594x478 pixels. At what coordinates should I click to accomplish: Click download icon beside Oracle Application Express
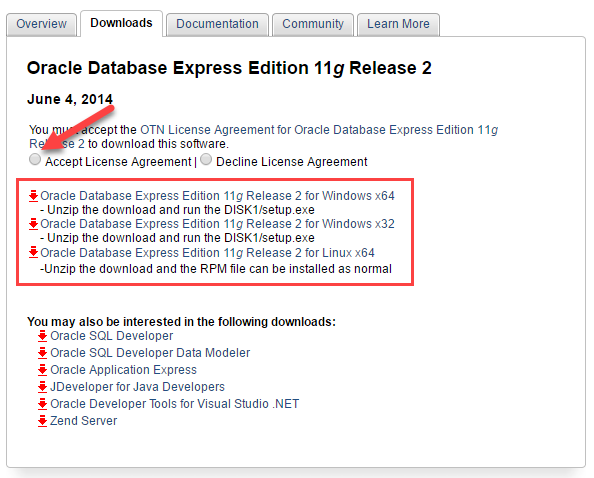click(x=42, y=370)
